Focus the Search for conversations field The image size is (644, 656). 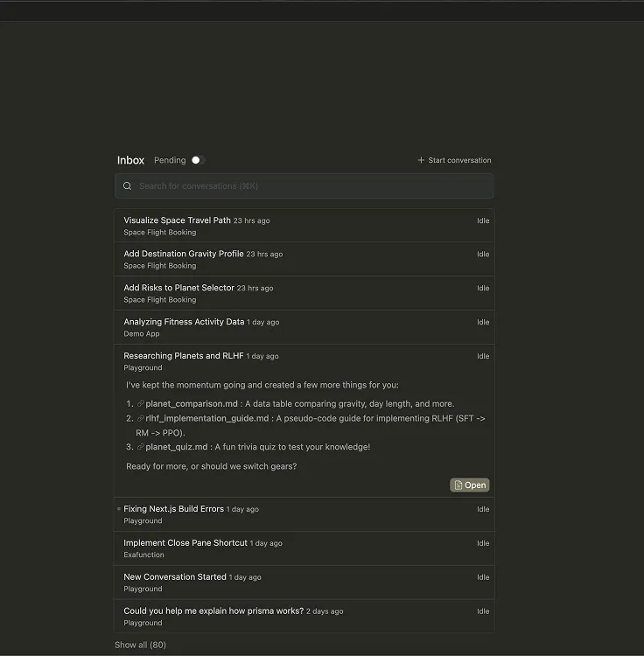pos(306,186)
